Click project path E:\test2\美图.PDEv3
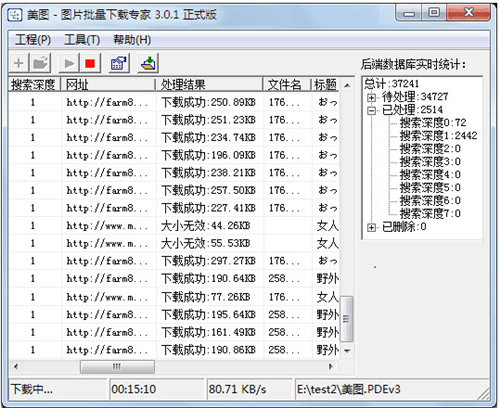The image size is (500, 408). [349, 389]
